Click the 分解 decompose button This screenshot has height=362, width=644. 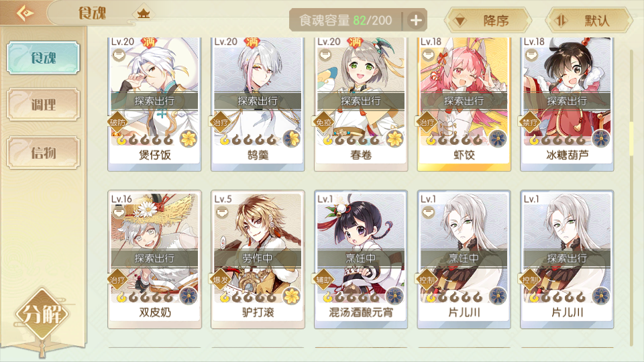click(42, 315)
